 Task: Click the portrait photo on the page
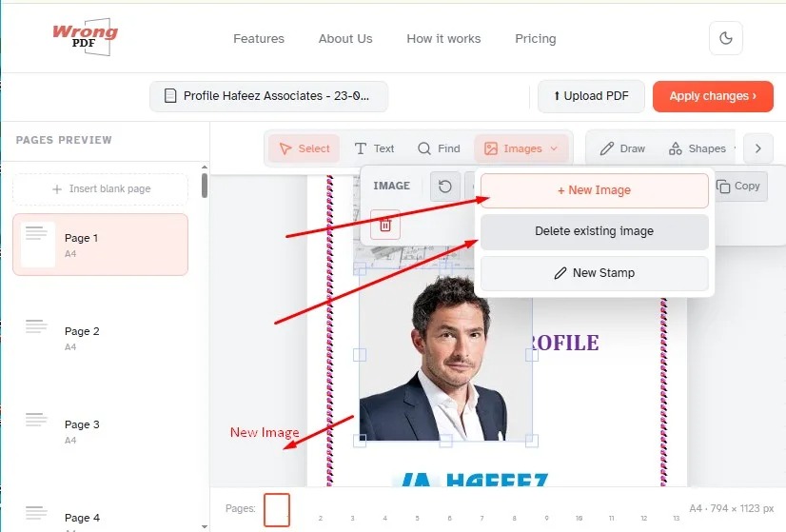point(445,355)
